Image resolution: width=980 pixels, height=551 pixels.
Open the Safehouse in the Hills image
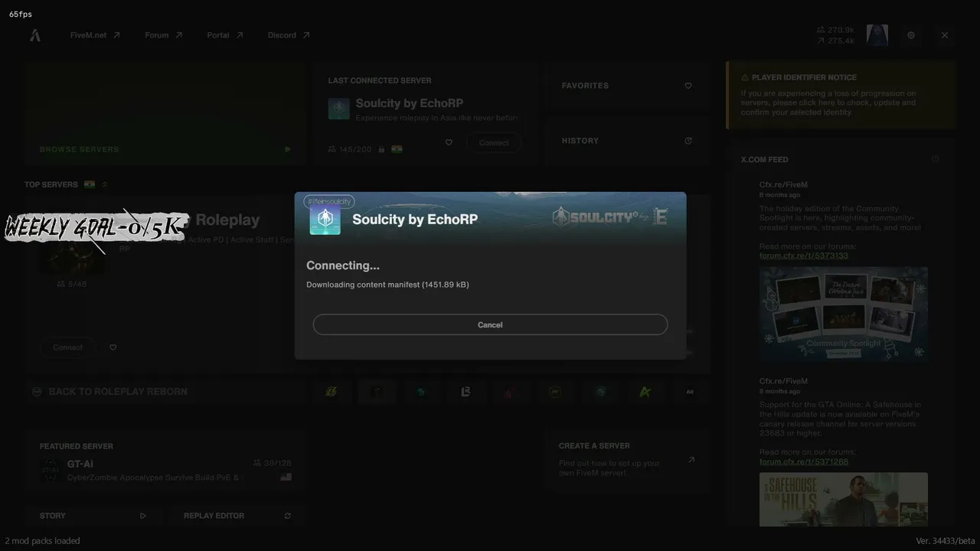(x=844, y=499)
